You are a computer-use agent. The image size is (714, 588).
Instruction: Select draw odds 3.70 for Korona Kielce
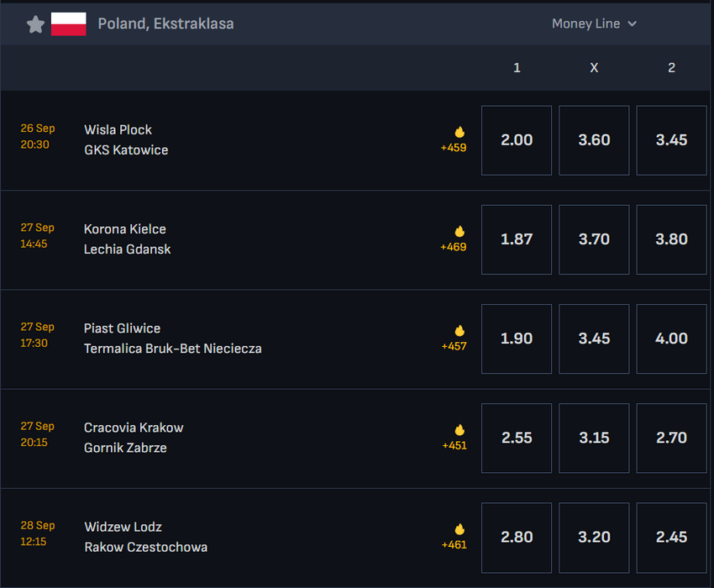click(x=594, y=239)
